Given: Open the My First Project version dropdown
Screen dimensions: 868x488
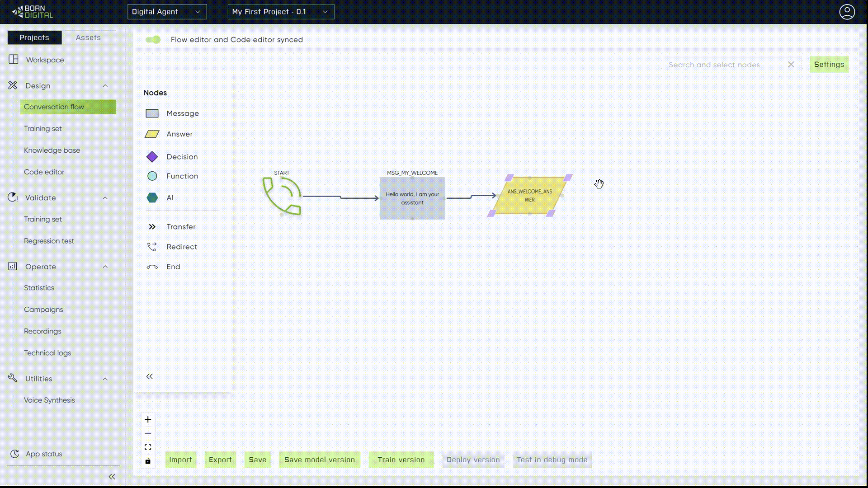Looking at the screenshot, I should click(280, 12).
